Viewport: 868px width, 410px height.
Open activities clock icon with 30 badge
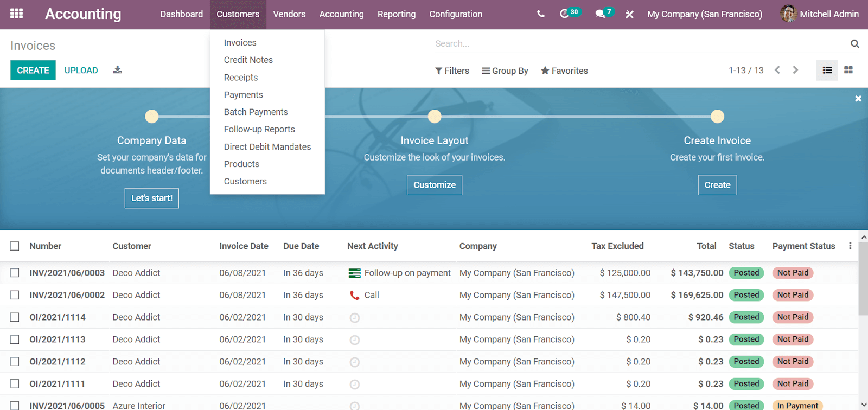point(564,14)
